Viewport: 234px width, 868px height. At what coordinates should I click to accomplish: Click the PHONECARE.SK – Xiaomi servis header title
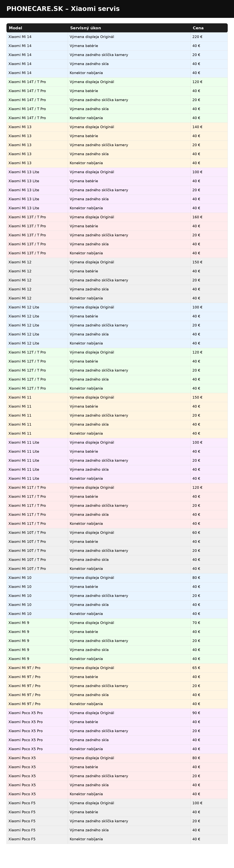[63, 9]
